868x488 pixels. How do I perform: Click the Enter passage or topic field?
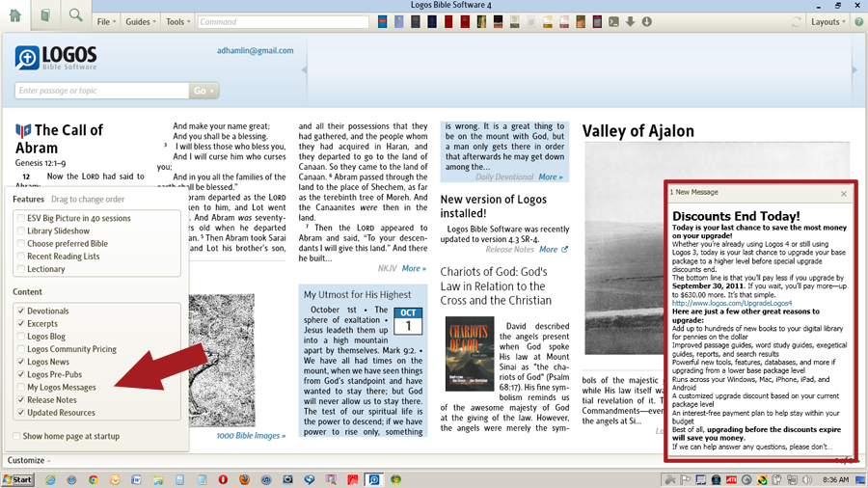[102, 91]
